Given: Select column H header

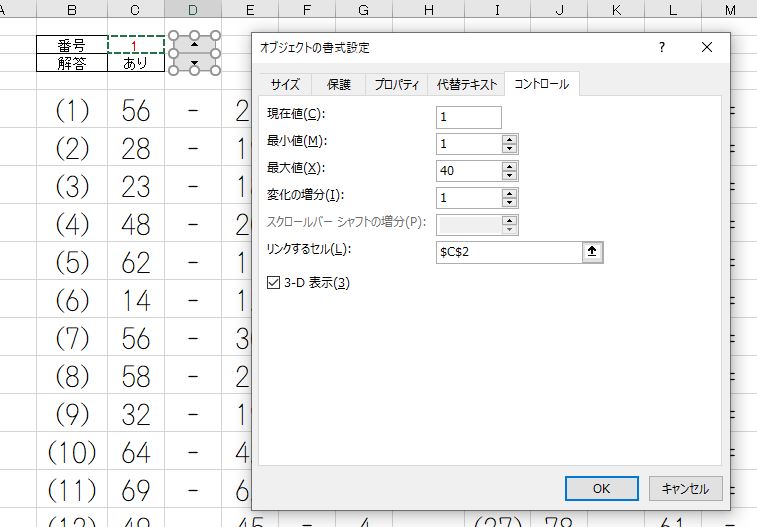Looking at the screenshot, I should tap(429, 10).
